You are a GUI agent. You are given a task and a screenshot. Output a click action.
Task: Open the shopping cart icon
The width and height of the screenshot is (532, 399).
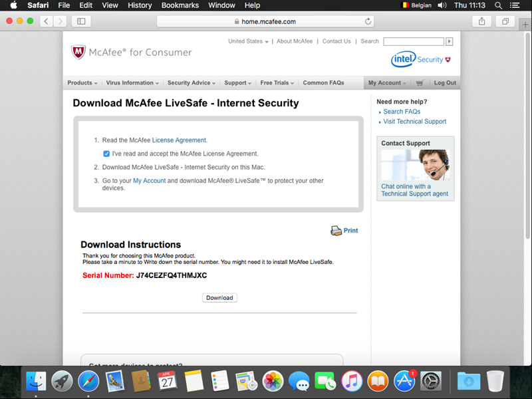(420, 82)
